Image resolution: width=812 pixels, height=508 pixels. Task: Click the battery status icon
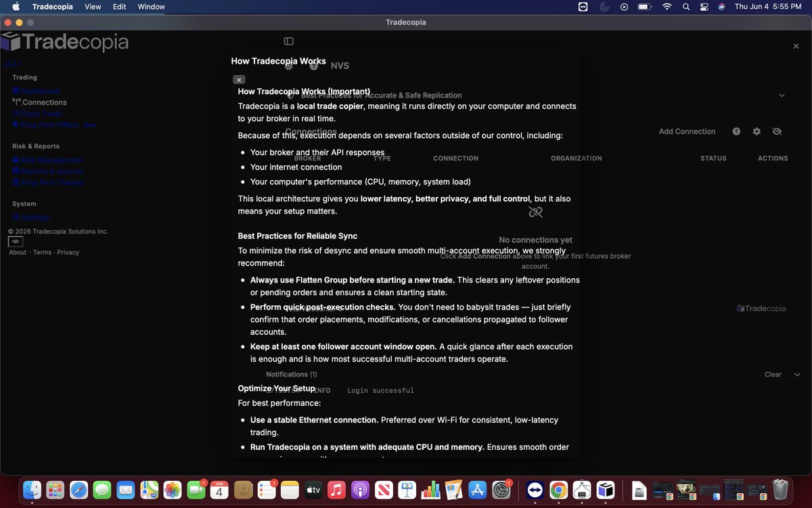[644, 7]
